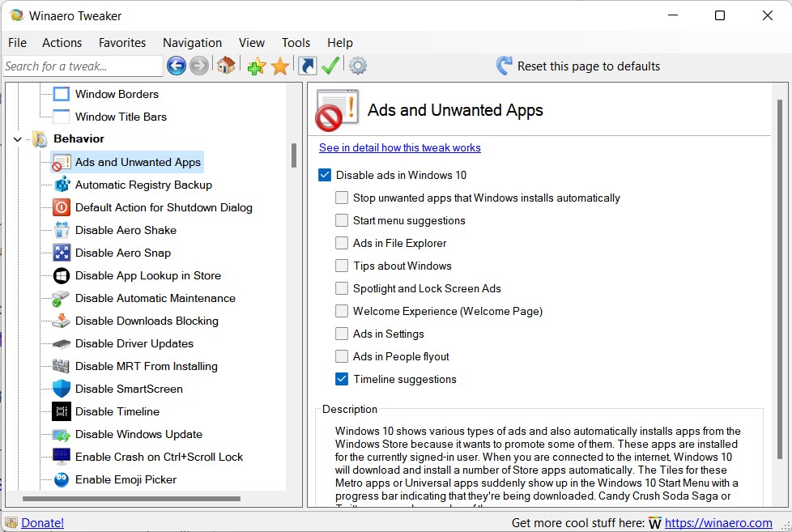This screenshot has width=792, height=532.
Task: Visit the https://winaero.com link
Action: tap(718, 523)
